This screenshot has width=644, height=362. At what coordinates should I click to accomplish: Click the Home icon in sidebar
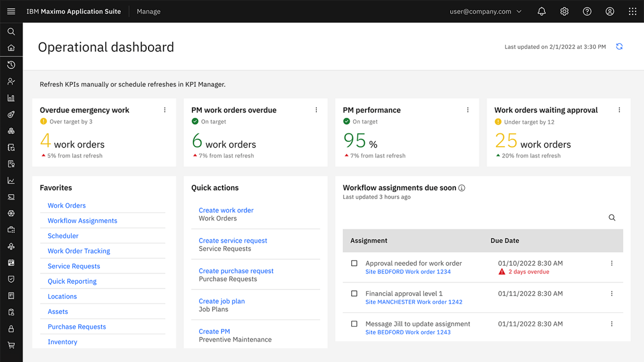tap(11, 48)
